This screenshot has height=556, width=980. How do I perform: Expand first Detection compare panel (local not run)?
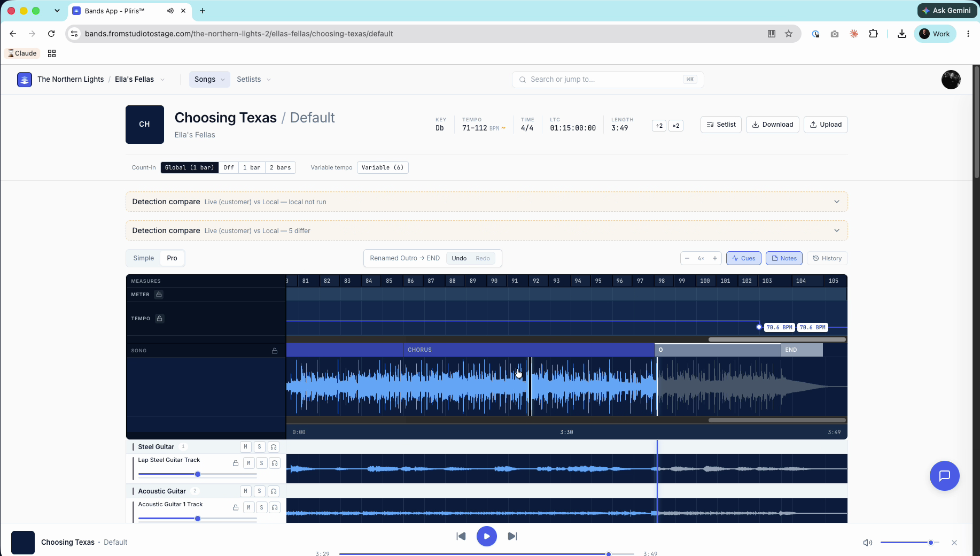coord(487,202)
